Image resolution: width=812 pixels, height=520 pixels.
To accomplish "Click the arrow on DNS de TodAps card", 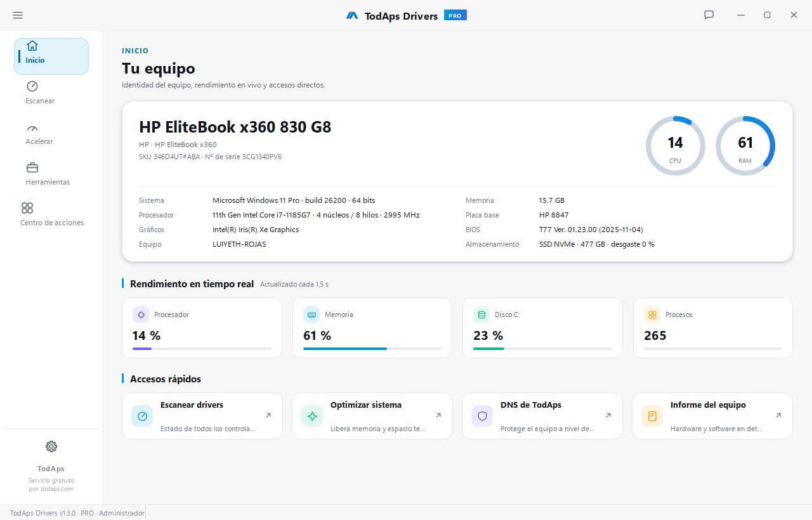I will tap(608, 415).
